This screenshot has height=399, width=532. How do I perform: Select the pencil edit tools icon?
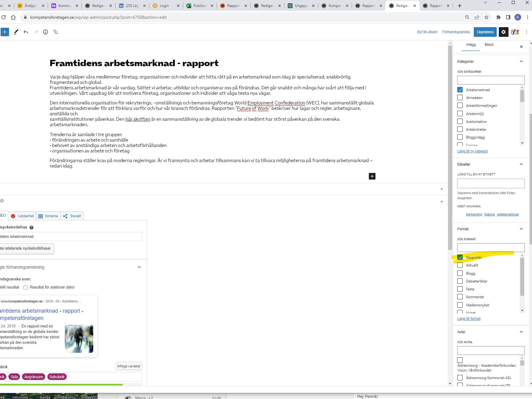click(16, 32)
